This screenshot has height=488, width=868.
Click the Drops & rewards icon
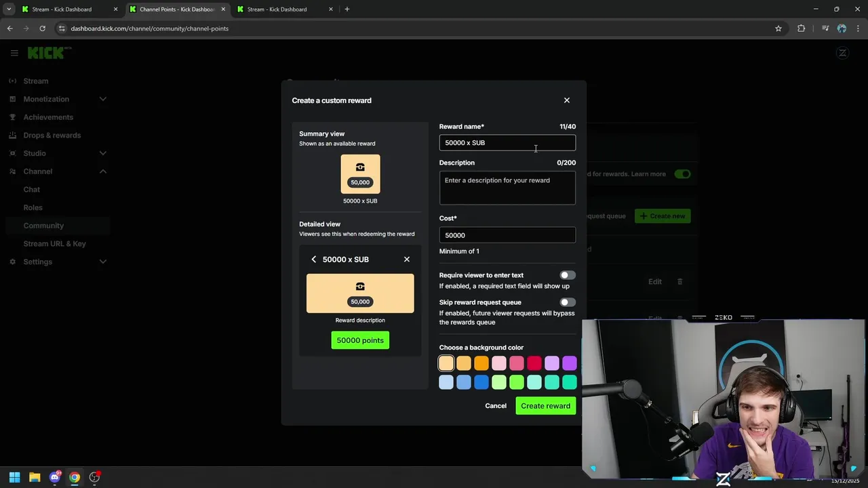(12, 136)
